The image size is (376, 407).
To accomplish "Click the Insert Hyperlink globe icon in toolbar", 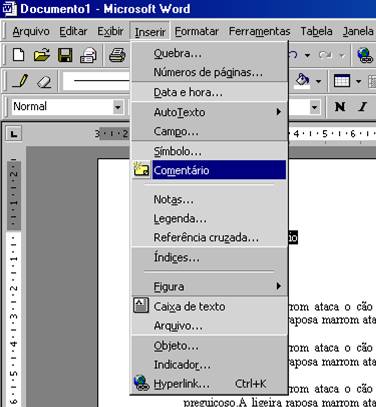I will (365, 55).
